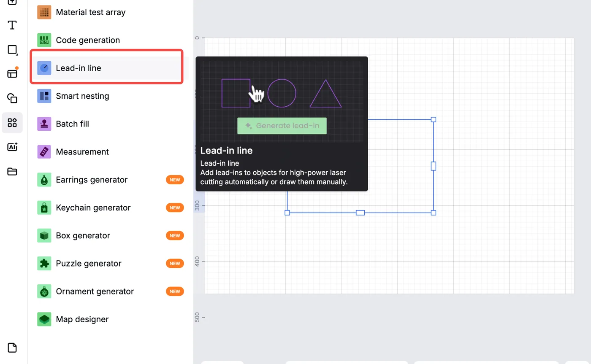Viewport: 591px width, 364px height.
Task: Select the Text tool in left sidebar
Action: 12,25
